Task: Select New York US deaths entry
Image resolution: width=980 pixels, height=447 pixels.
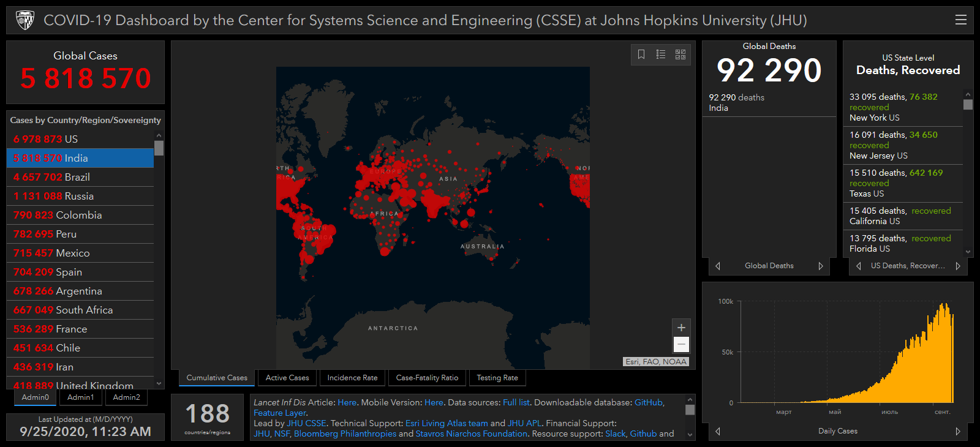Action: [x=903, y=107]
